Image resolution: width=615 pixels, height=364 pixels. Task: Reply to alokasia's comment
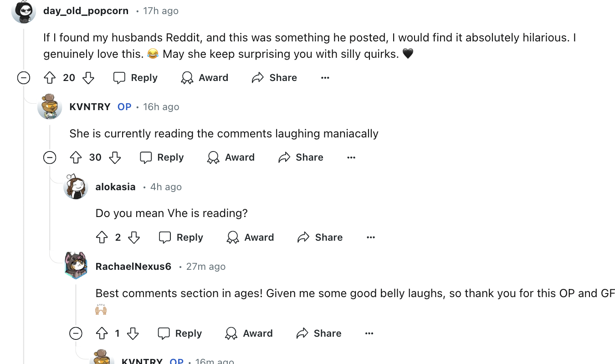pos(181,238)
